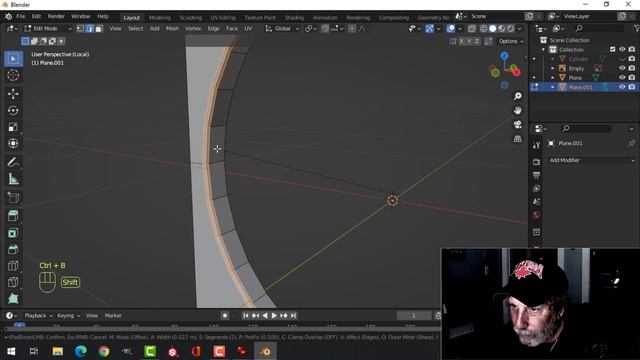Click the Blender logo menu icon
Viewport: 640px width, 360px height.
click(8, 16)
